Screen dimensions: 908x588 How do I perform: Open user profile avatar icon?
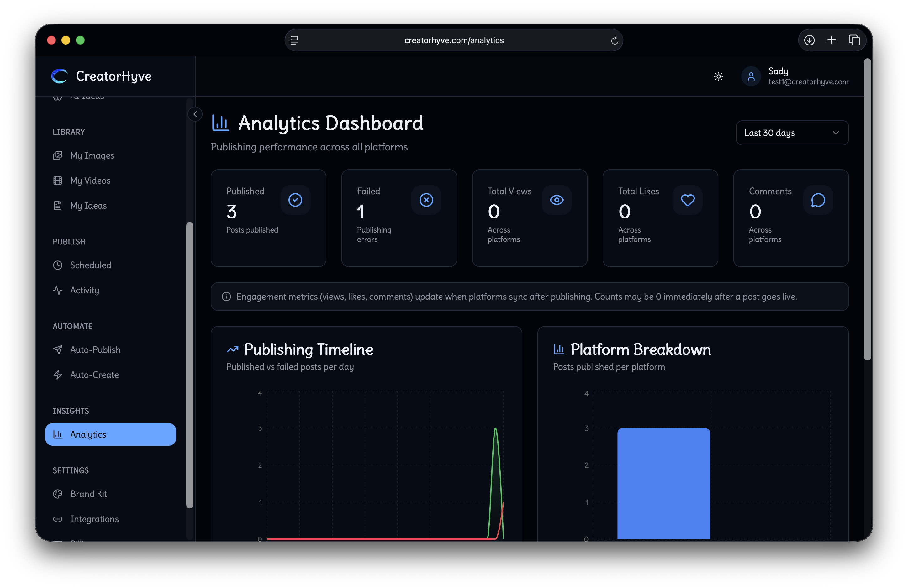(751, 77)
